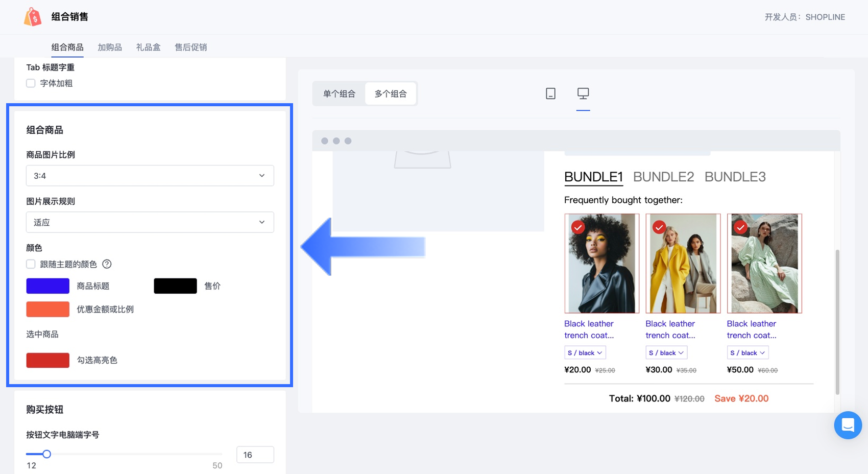868x474 pixels.
Task: Click the struck-through ¥120.00 original total
Action: coord(689,399)
